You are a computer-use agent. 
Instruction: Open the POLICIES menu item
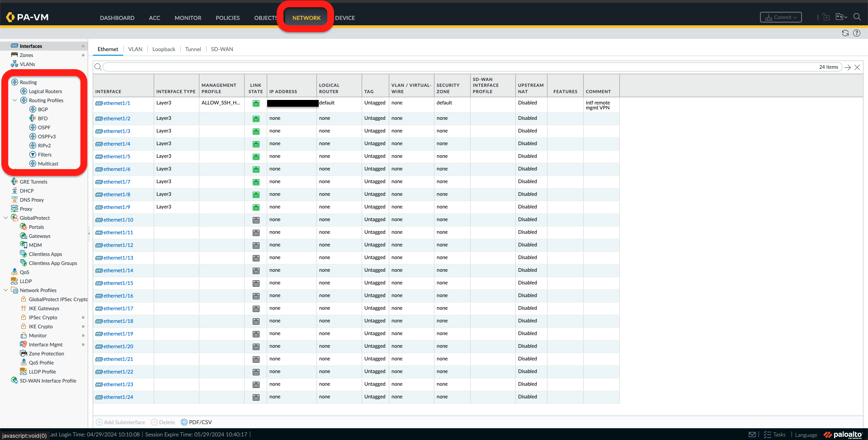(227, 18)
